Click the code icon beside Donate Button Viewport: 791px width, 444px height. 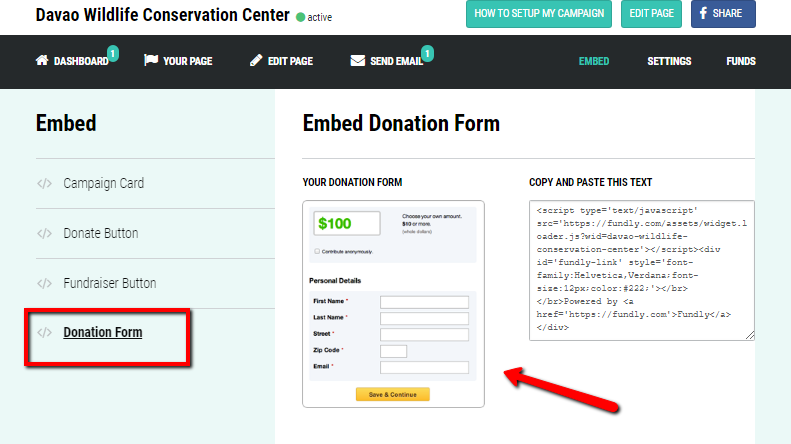(44, 233)
